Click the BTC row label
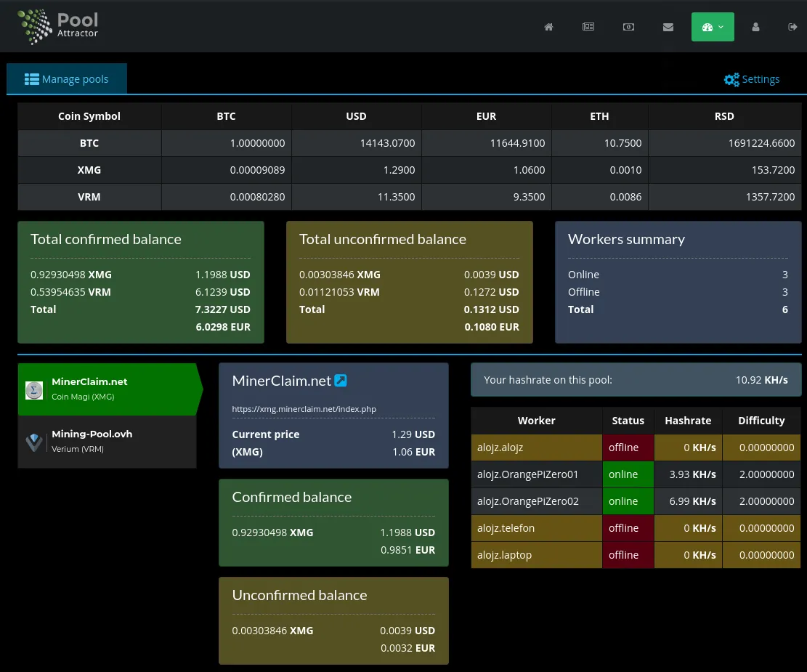The height and width of the screenshot is (672, 807). click(89, 143)
